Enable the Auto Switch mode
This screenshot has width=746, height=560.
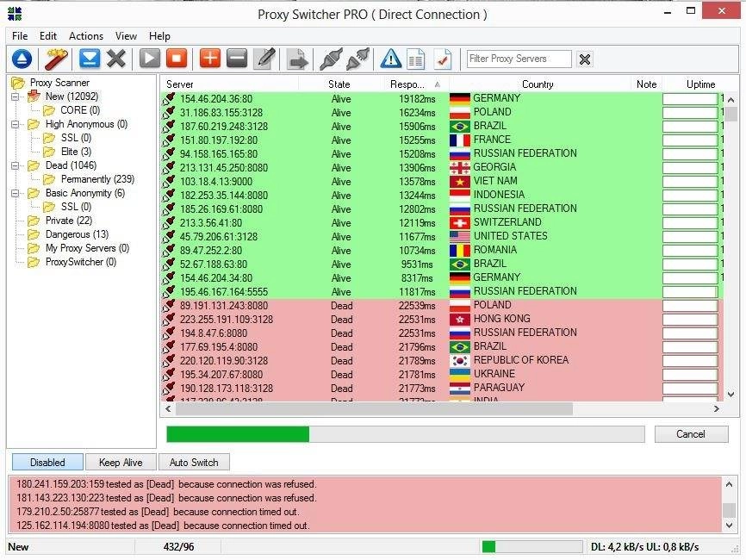(194, 462)
